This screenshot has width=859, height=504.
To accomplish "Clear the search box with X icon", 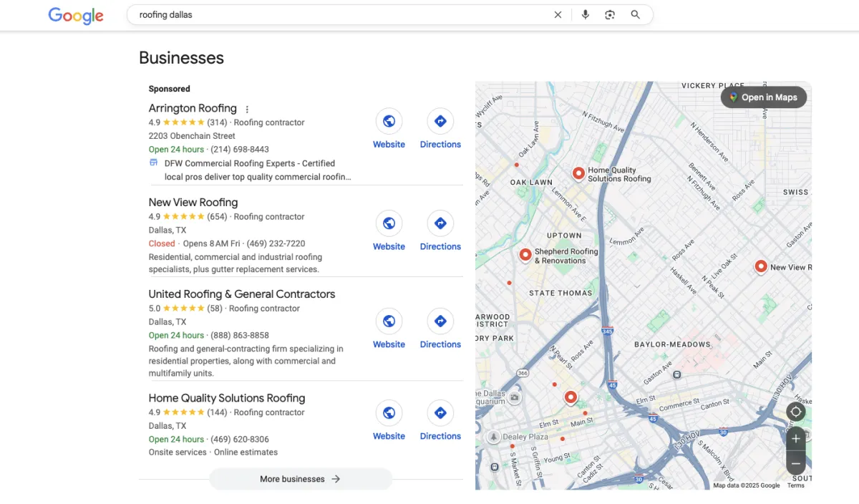I will (x=558, y=14).
